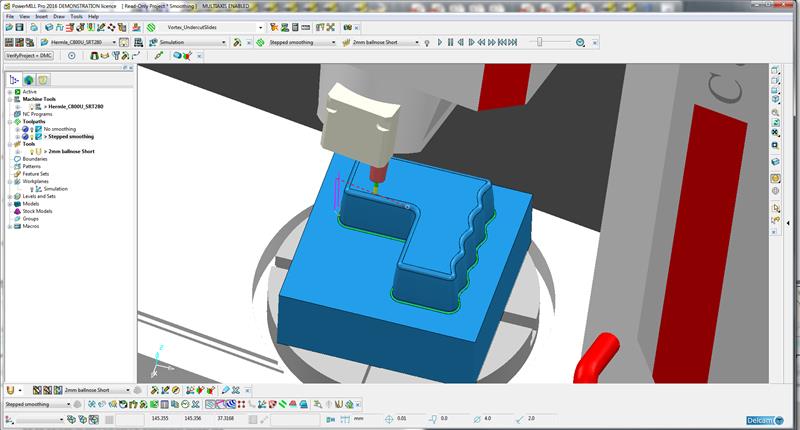This screenshot has width=800, height=430.
Task: Open the tool dropdown in bottom tool toolbar
Action: (128, 390)
